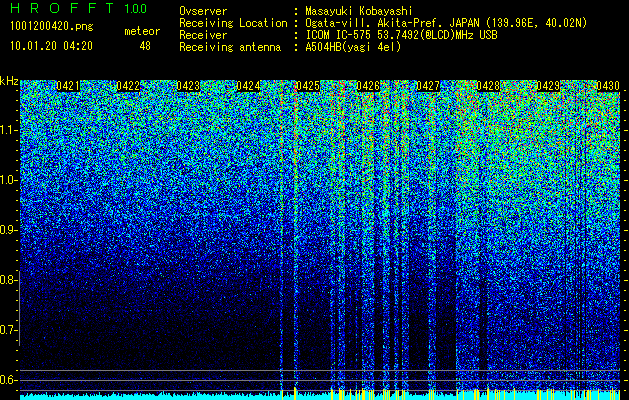Image resolution: width=629 pixels, height=400 pixels.
Task: Click the 0424 time marker label
Action: [x=248, y=86]
